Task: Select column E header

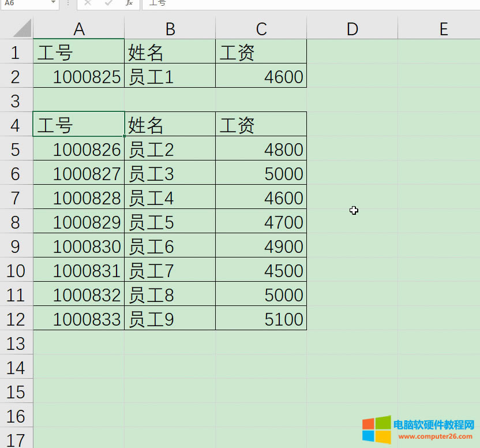Action: coord(443,29)
